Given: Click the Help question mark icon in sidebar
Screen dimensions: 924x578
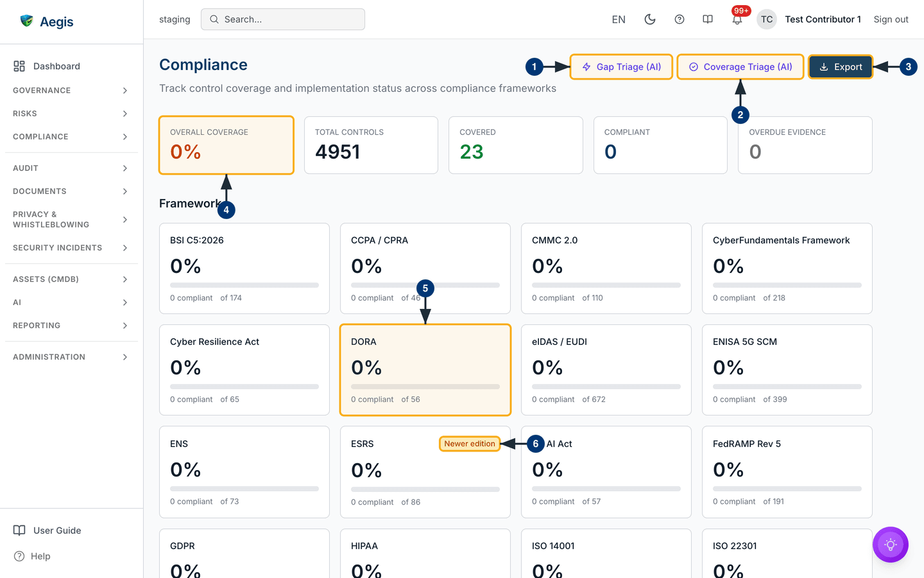Looking at the screenshot, I should coord(19,556).
